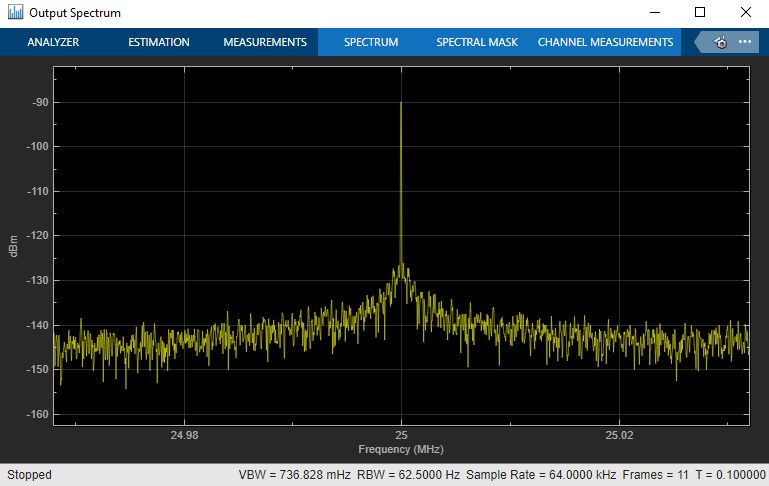Click the Stopped status text
Viewport: 769px width, 486px height.
pyautogui.click(x=29, y=475)
